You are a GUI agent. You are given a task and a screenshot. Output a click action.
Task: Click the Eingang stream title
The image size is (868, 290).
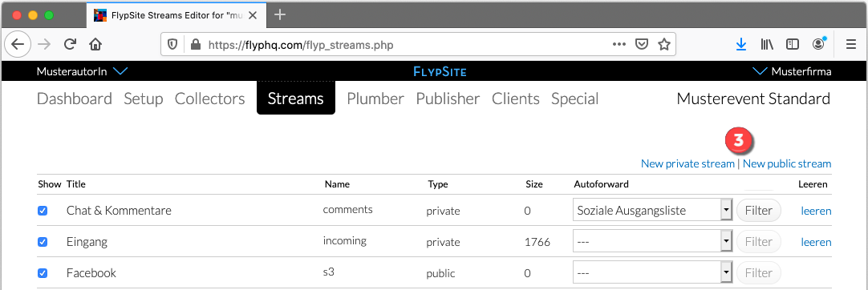click(x=87, y=242)
